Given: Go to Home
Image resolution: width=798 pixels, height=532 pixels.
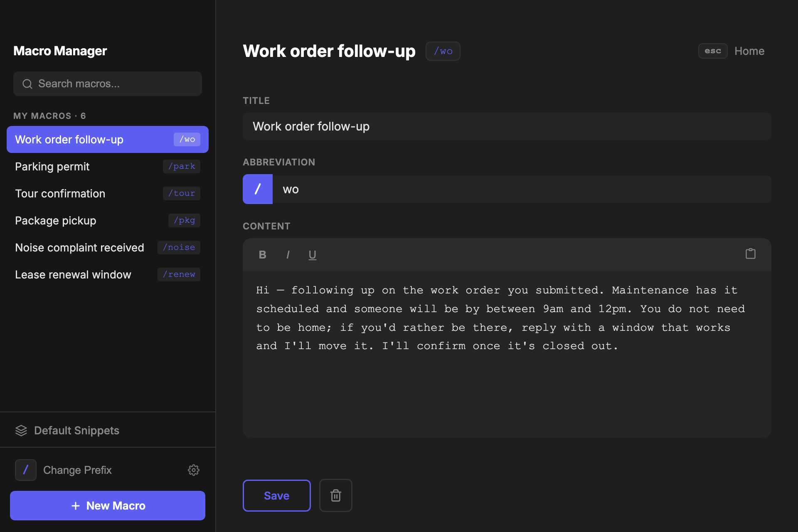Looking at the screenshot, I should click(749, 51).
